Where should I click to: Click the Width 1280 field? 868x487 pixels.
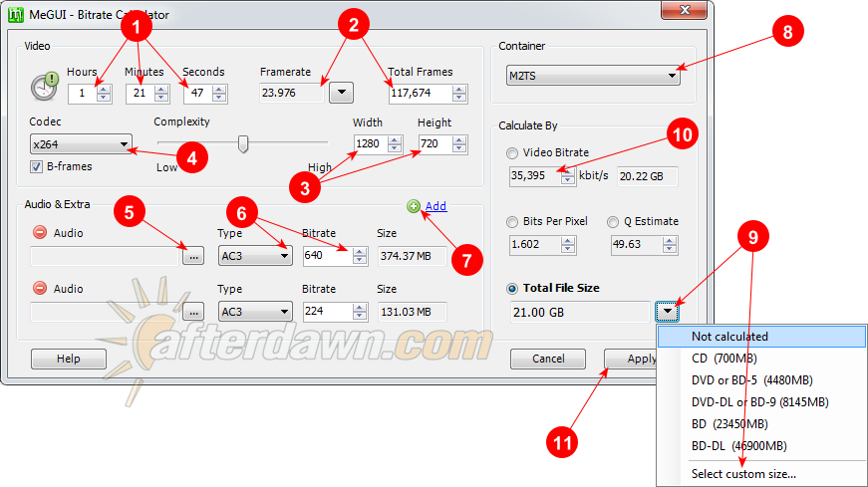point(371,143)
